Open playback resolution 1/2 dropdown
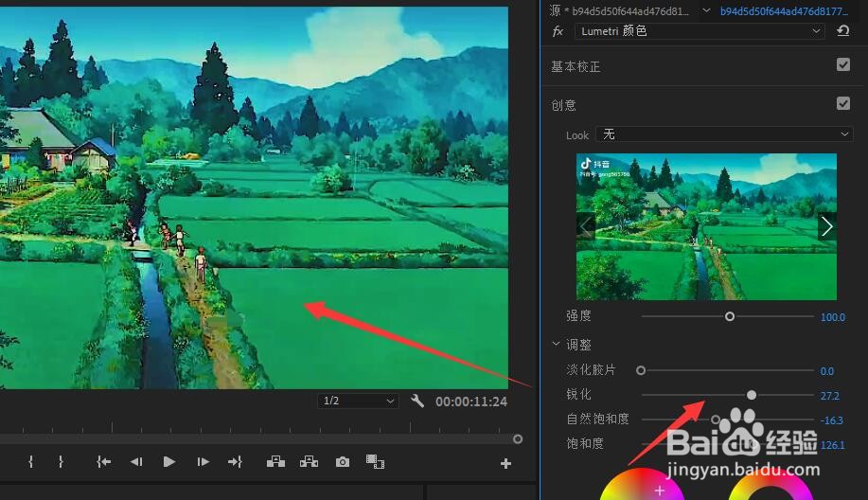This screenshot has width=868, height=500. click(x=358, y=401)
